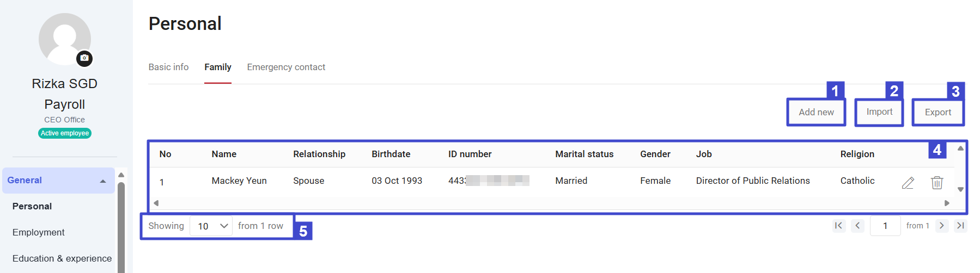Click the Export button
Viewport: 980px width, 273px height.
[938, 112]
